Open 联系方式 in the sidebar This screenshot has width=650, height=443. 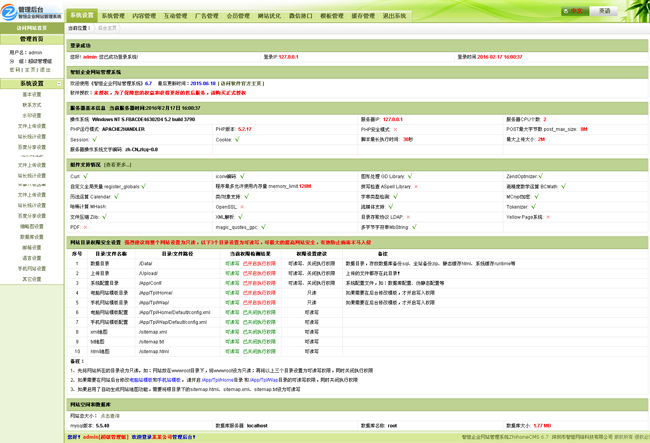tap(32, 105)
